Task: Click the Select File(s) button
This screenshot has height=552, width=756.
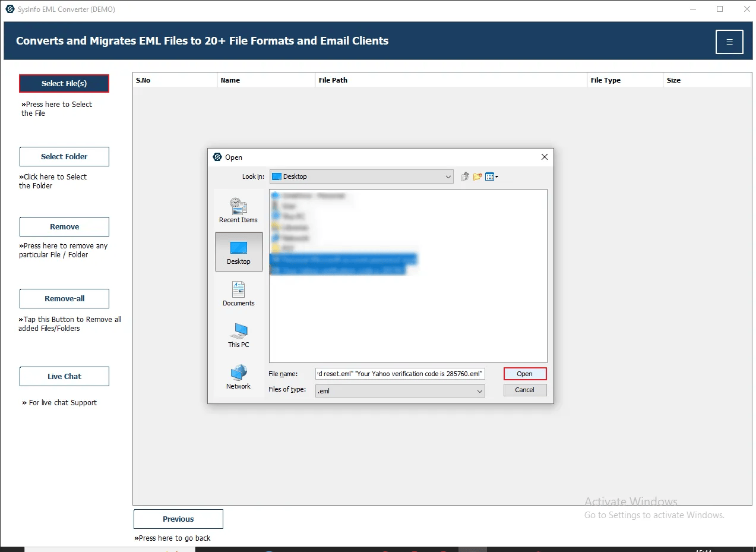Action: click(x=64, y=84)
